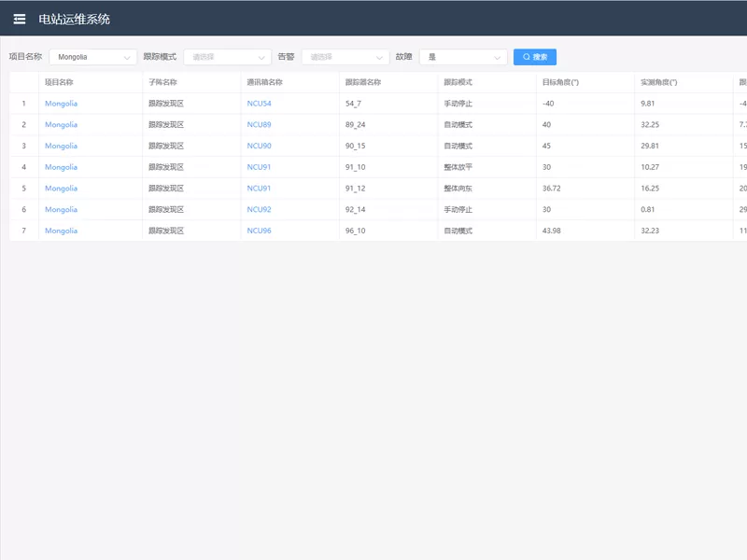Open the NCU54 communication box link
The width and height of the screenshot is (747, 560).
259,104
